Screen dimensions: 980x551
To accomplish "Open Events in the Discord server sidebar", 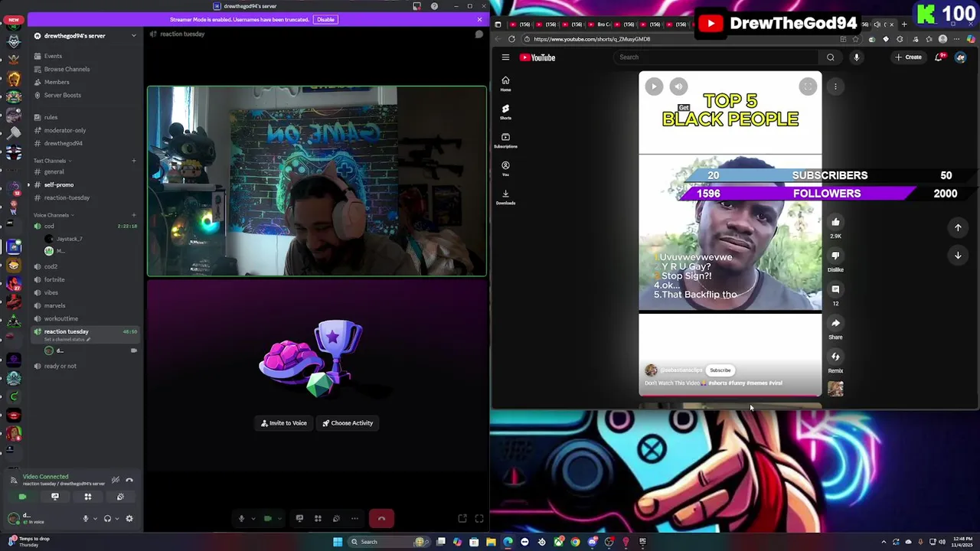I will 53,56.
